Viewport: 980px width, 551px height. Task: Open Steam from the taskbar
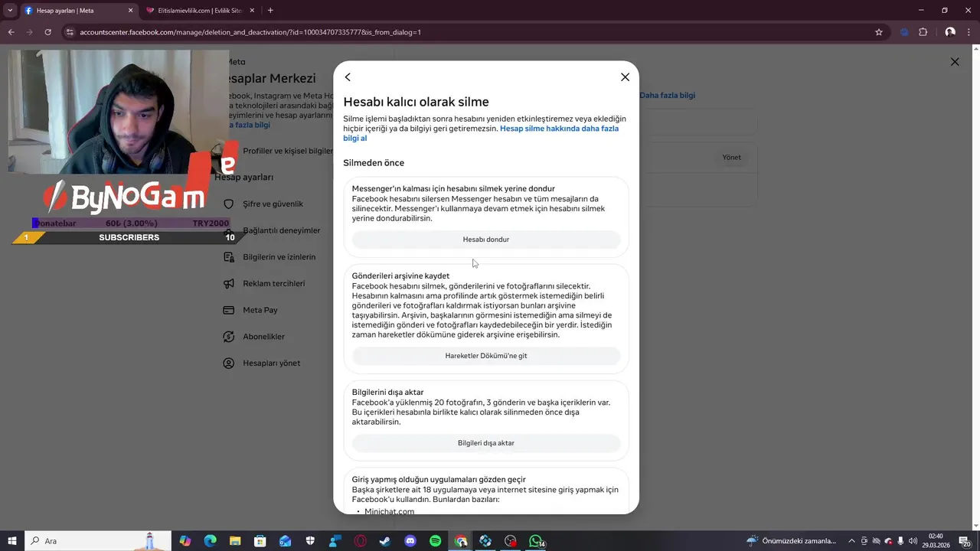pos(384,541)
